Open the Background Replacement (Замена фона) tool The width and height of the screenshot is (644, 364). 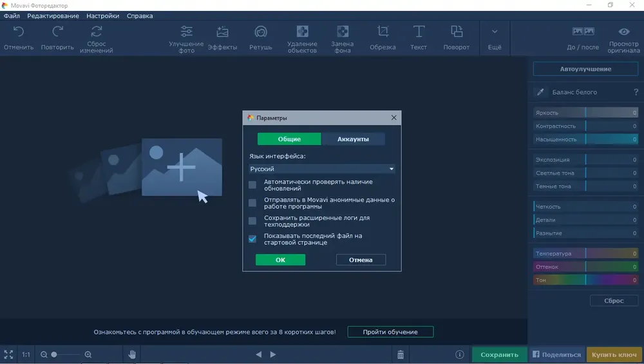click(x=343, y=37)
